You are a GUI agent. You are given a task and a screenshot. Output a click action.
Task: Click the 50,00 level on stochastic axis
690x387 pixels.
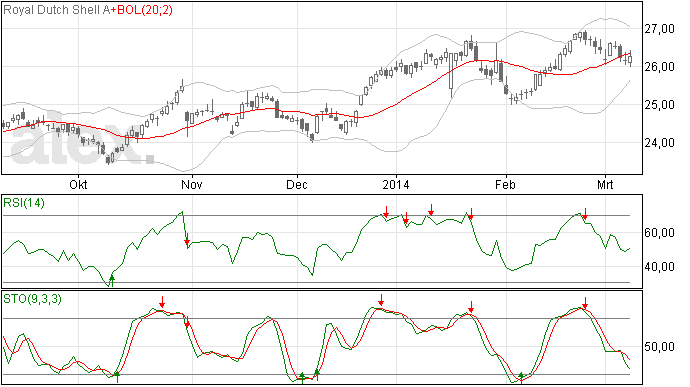pos(659,347)
